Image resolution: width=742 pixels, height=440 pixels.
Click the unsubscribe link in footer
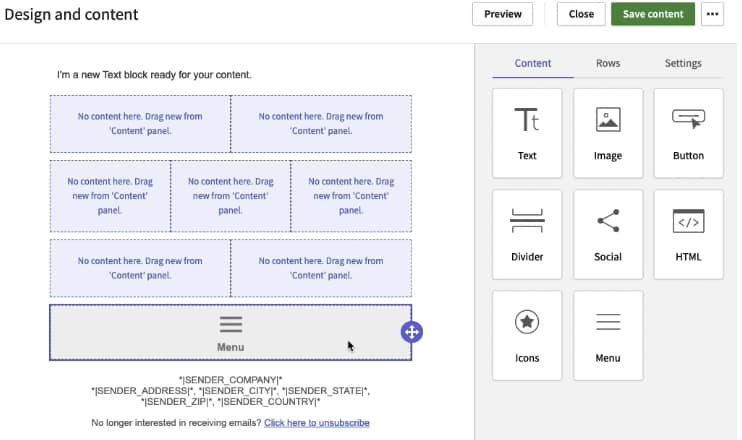click(316, 423)
